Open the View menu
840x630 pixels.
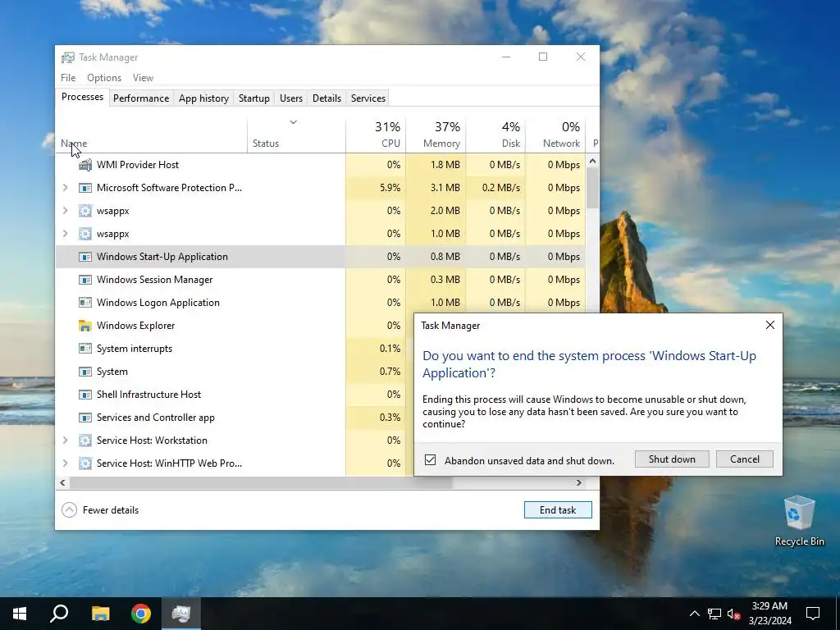(143, 78)
